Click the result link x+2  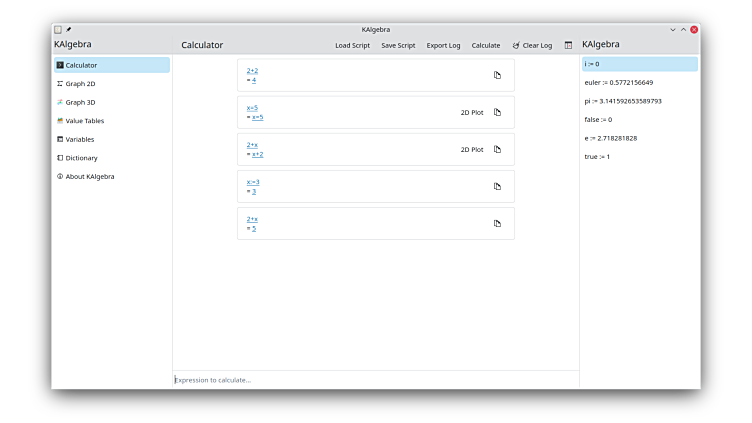point(257,154)
